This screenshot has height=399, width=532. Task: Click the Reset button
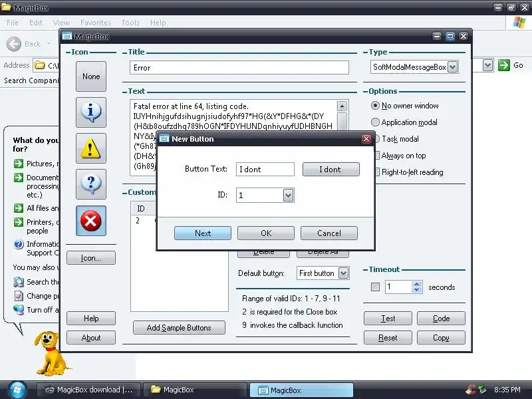point(388,338)
